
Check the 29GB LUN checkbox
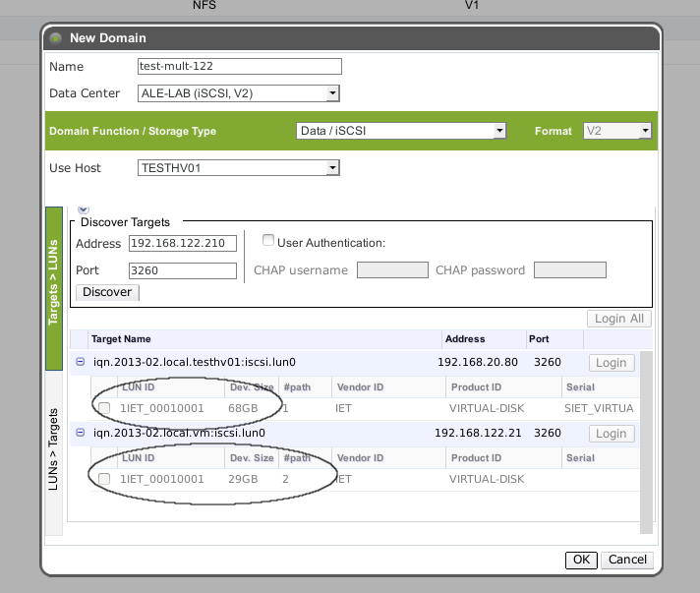pos(104,479)
